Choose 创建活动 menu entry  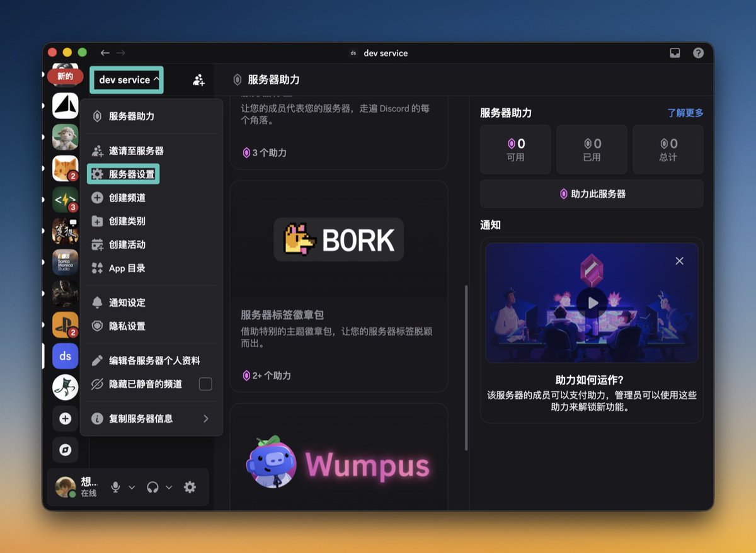click(151, 244)
